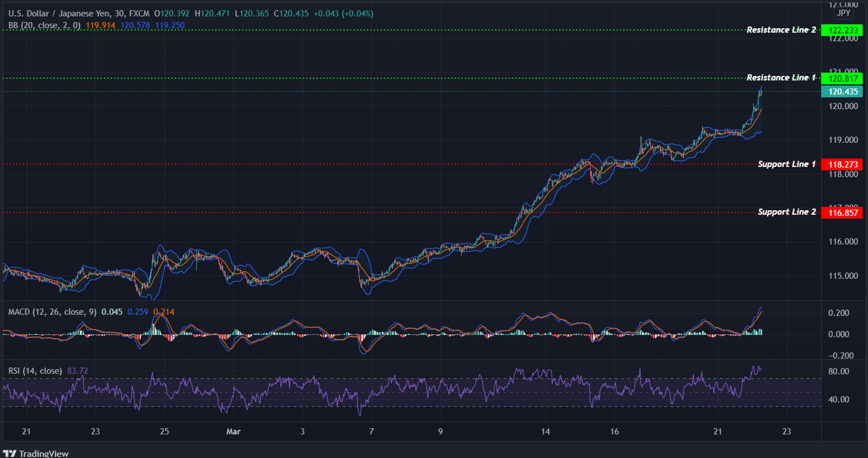This screenshot has width=868, height=458.
Task: Click the Mar label on the time axis
Action: [234, 431]
